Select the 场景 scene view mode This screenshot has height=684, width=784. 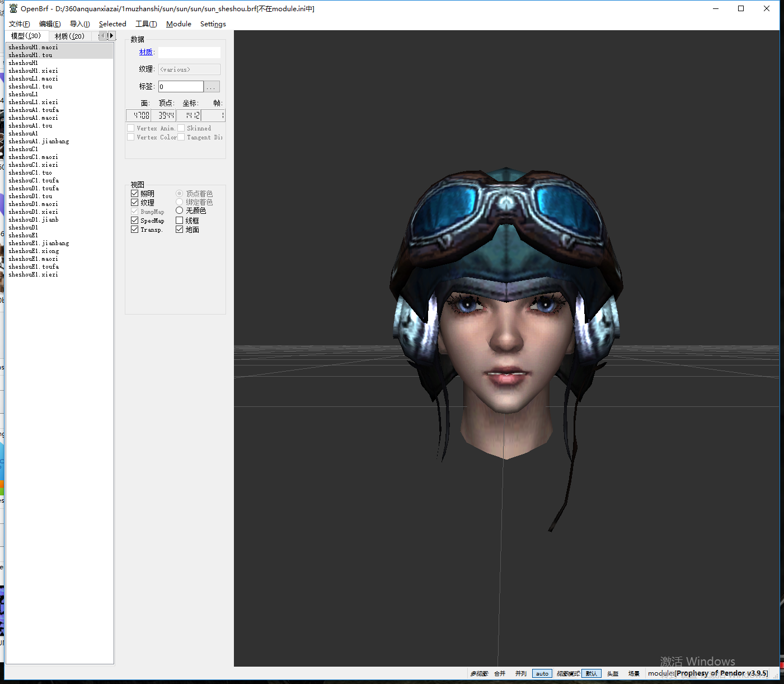tap(634, 673)
